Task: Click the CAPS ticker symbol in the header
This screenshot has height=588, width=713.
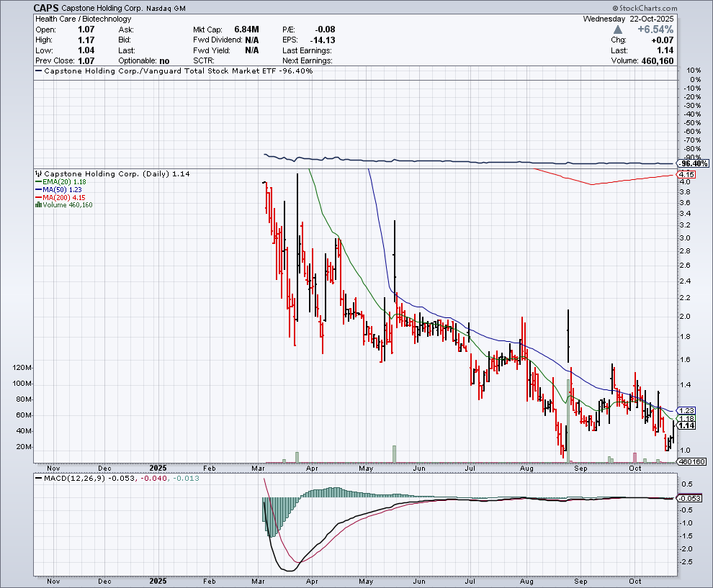Action: [46, 6]
